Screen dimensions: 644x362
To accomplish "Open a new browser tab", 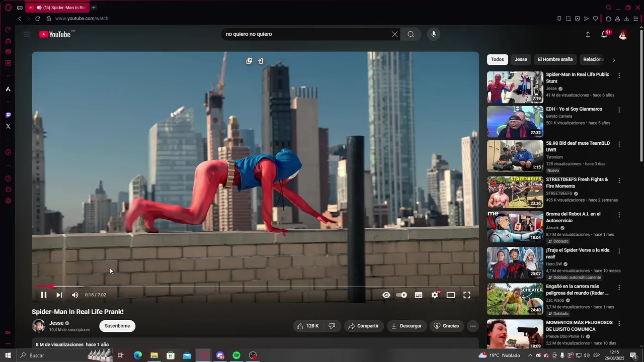I will point(94,8).
